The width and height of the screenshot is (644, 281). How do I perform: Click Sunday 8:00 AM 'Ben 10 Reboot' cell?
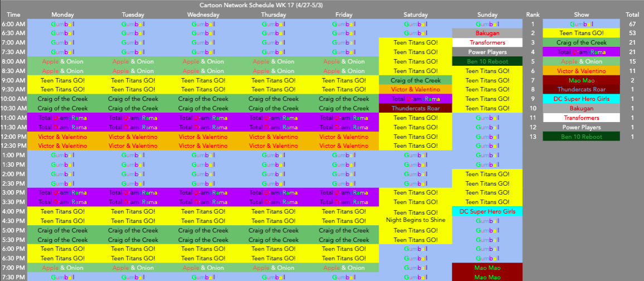click(487, 61)
